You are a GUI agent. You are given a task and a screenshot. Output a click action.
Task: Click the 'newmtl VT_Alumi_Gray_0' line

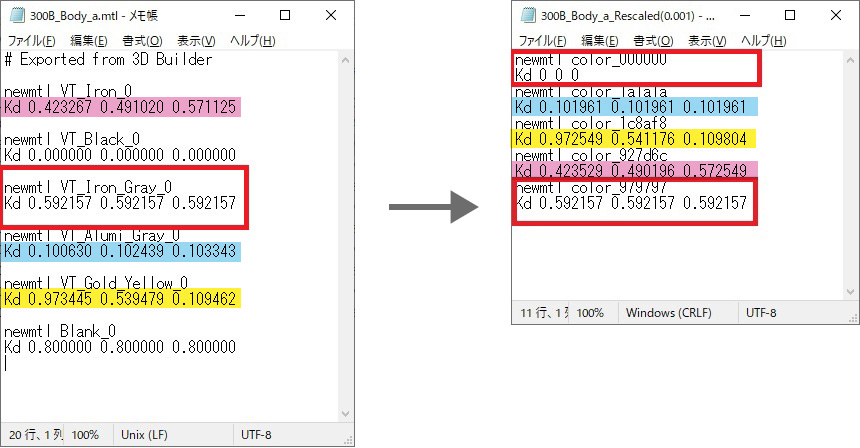92,235
